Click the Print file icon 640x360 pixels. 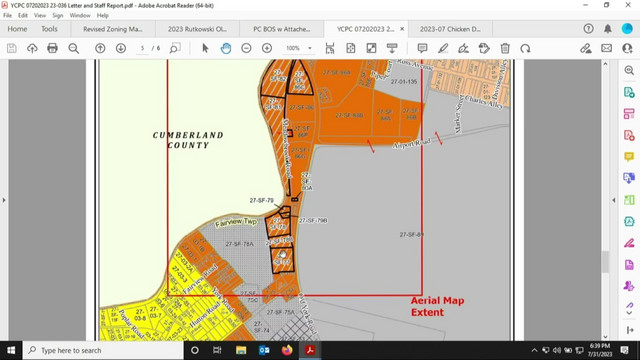click(x=52, y=48)
